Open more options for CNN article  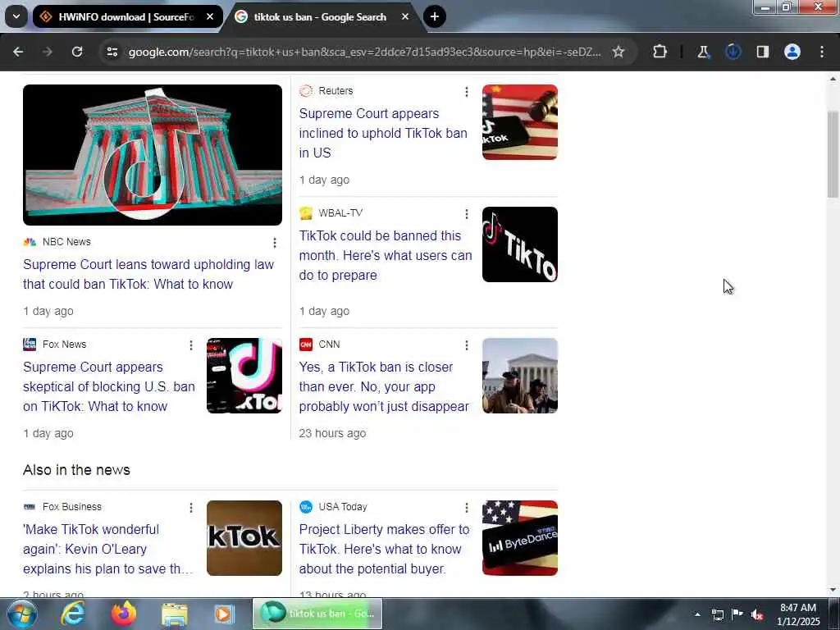click(x=467, y=345)
